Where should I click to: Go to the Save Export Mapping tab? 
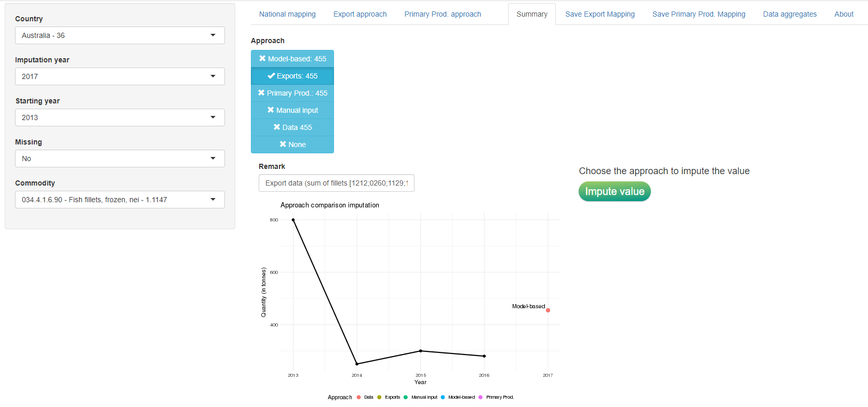600,14
